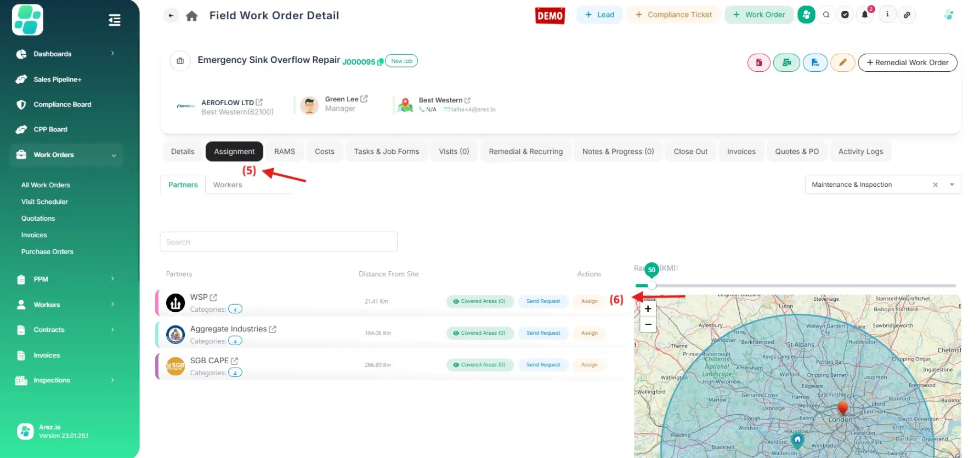Click the Remedial Work Order button

click(908, 62)
